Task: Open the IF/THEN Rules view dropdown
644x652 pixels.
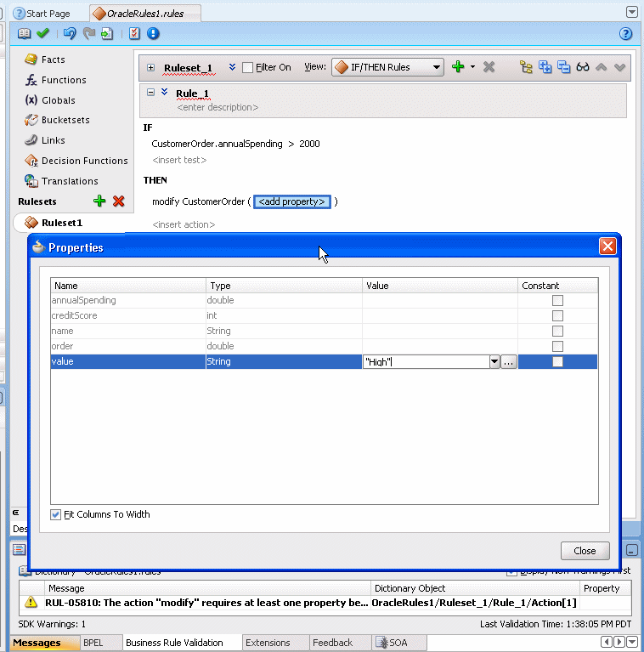Action: pyautogui.click(x=437, y=67)
